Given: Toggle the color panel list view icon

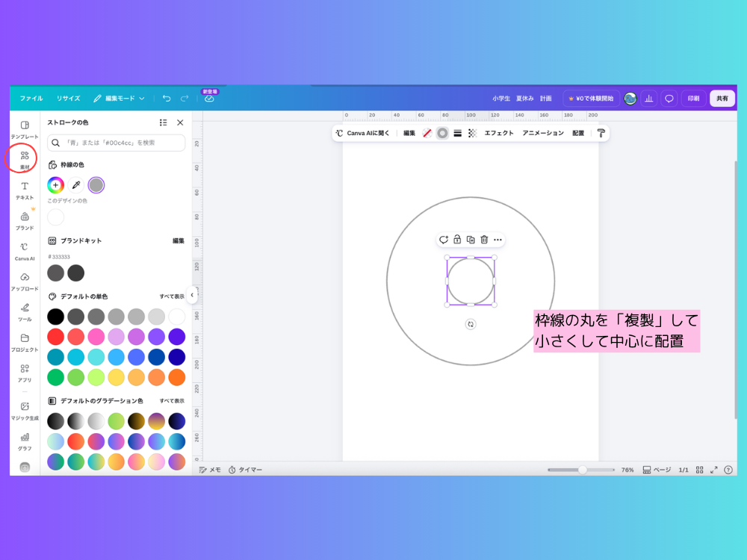Looking at the screenshot, I should (x=164, y=123).
